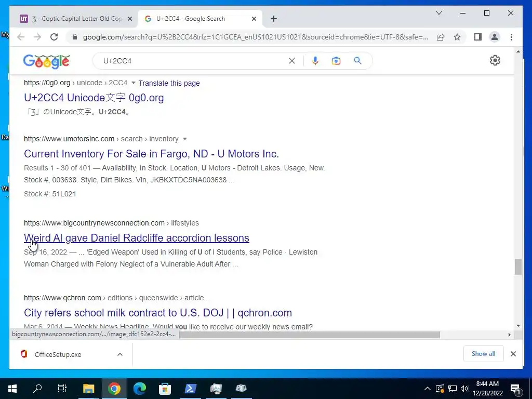This screenshot has height=399, width=532.
Task: Click Translate this page link
Action: (169, 83)
